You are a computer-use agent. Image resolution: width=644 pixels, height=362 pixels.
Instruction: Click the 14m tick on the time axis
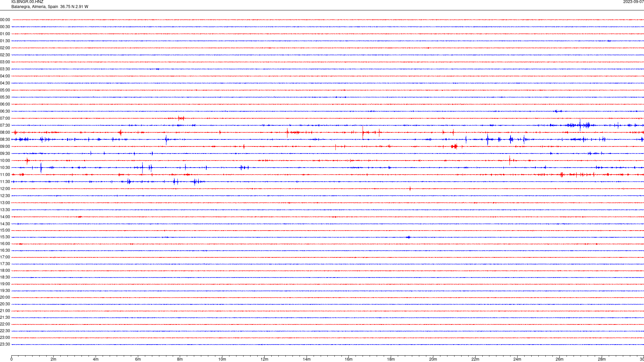tap(307, 359)
